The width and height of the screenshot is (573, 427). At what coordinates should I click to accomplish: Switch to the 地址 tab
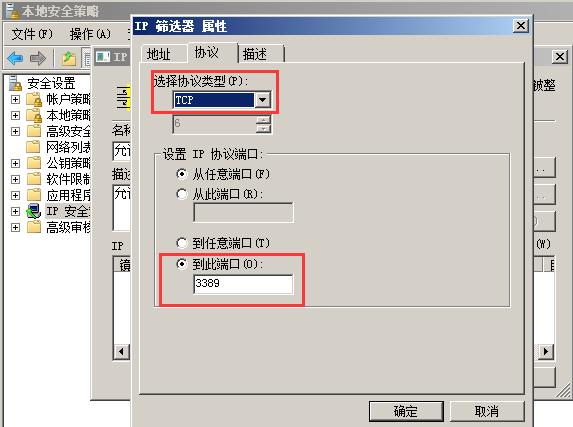[159, 54]
